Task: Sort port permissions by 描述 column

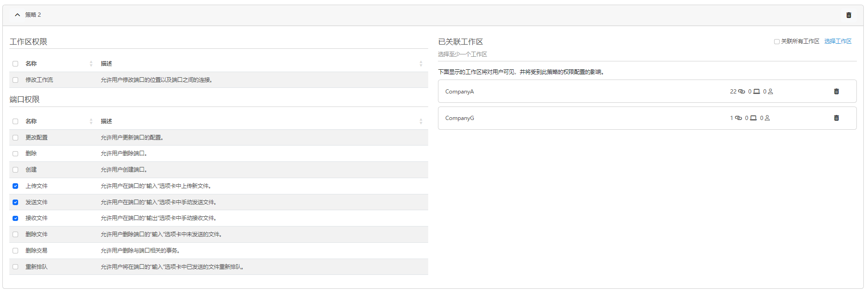Action: pos(421,121)
